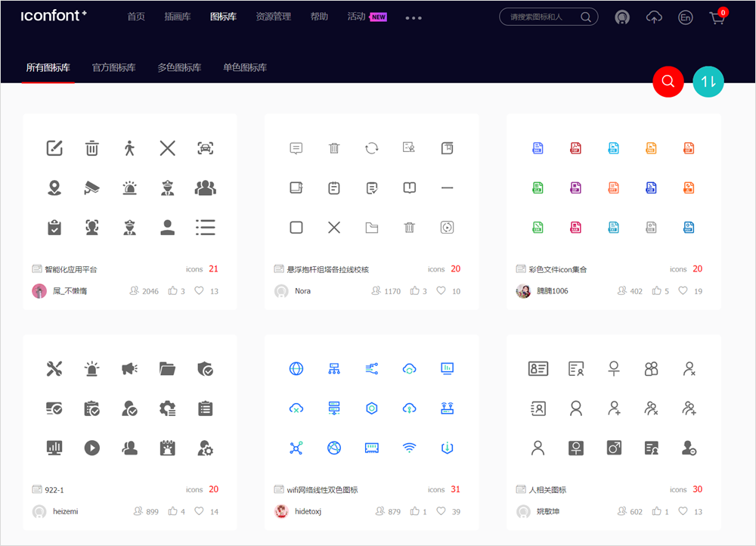Open the shopping cart icon
The height and width of the screenshot is (546, 756).
[717, 17]
